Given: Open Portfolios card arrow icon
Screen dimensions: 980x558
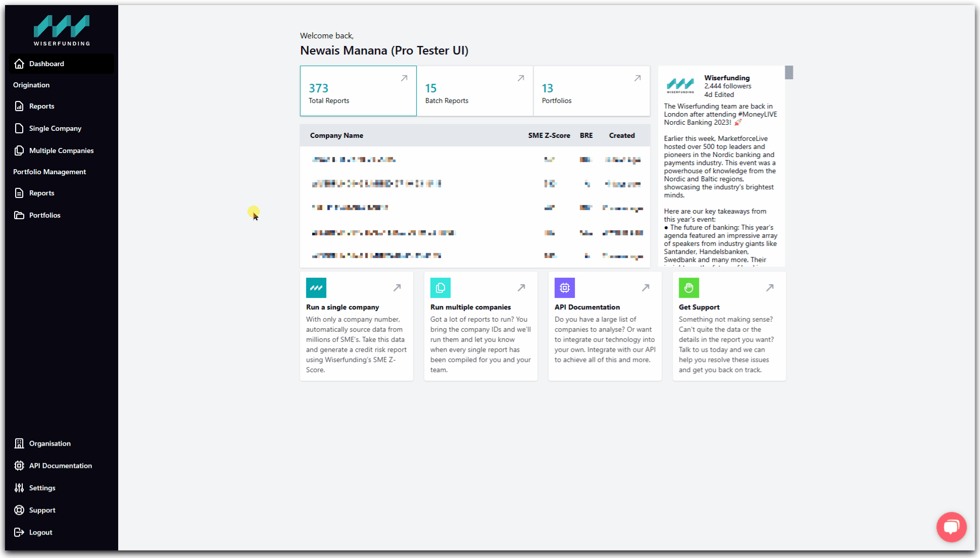Looking at the screenshot, I should point(638,78).
